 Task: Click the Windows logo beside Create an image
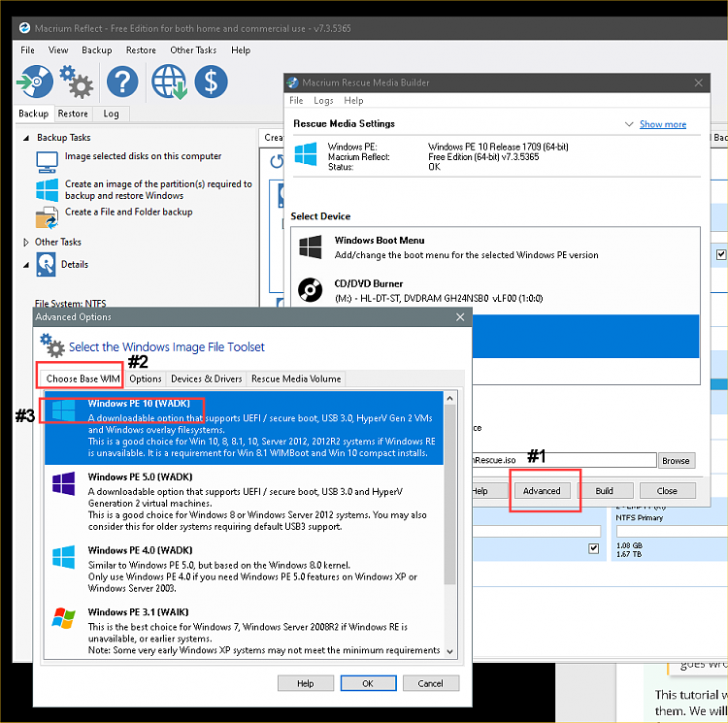pos(48,190)
